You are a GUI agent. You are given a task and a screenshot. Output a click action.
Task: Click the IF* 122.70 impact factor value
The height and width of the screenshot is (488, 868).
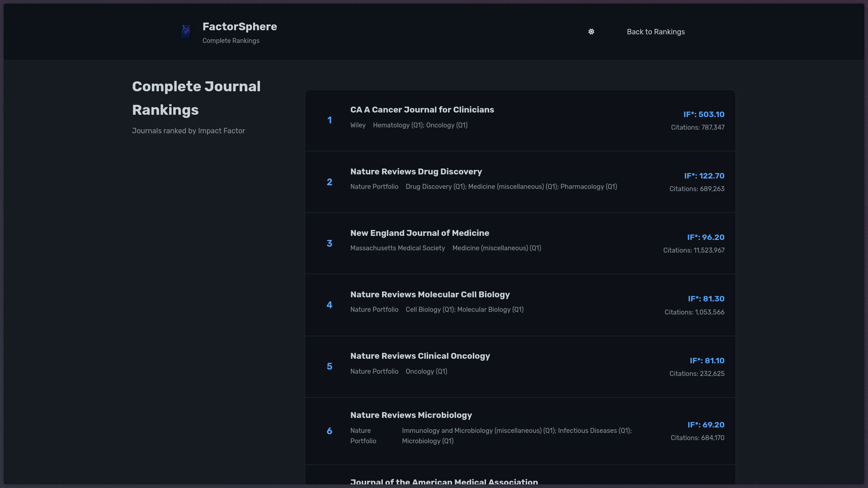point(704,176)
